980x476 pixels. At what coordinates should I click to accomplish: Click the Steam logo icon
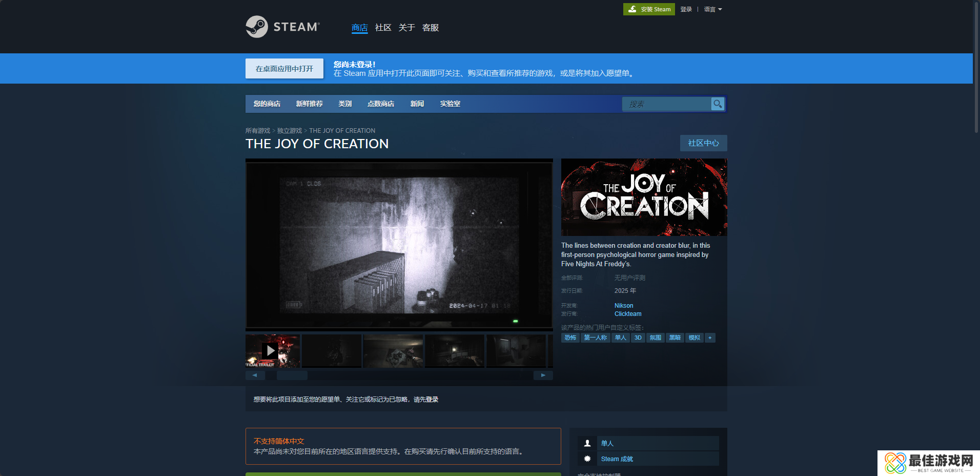(257, 27)
